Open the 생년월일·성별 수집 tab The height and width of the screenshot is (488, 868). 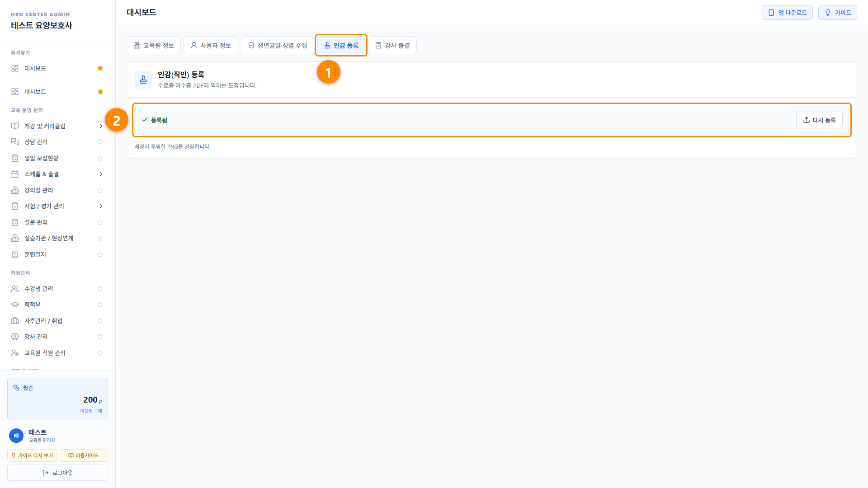point(278,45)
